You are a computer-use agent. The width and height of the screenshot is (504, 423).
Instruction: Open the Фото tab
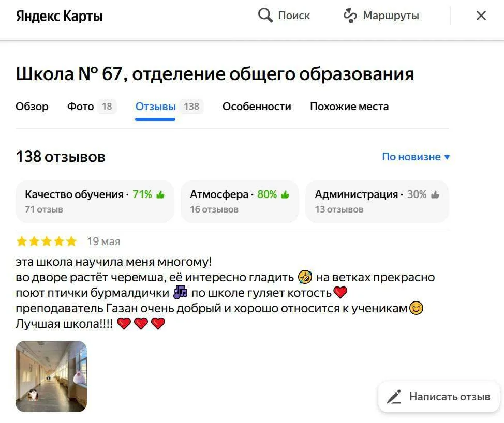point(92,107)
